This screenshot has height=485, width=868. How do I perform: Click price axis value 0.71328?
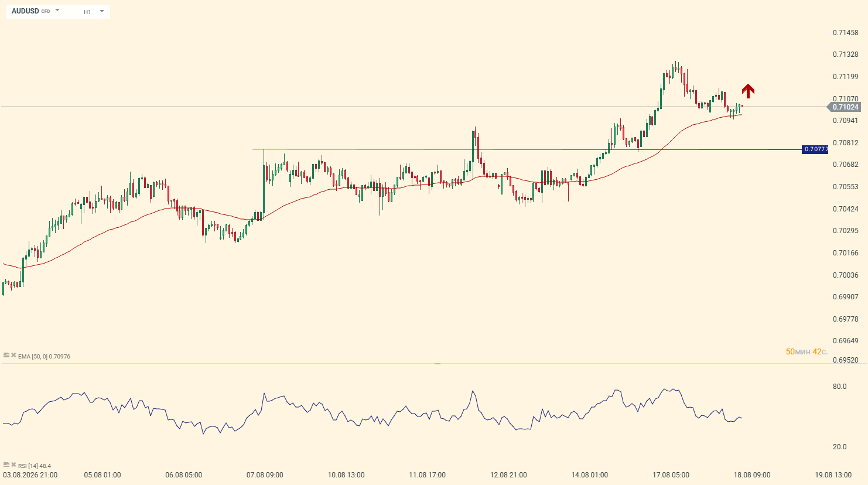pyautogui.click(x=846, y=54)
